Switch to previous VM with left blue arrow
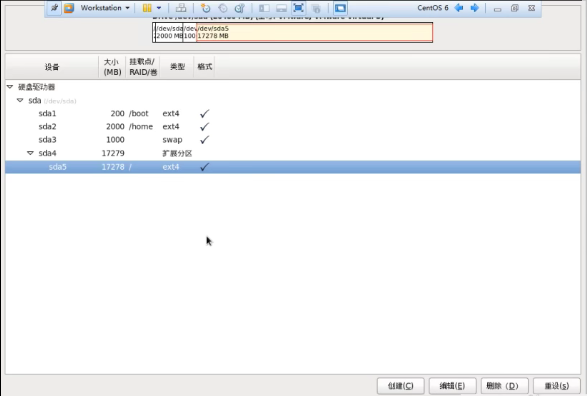587x396 pixels. [459, 8]
